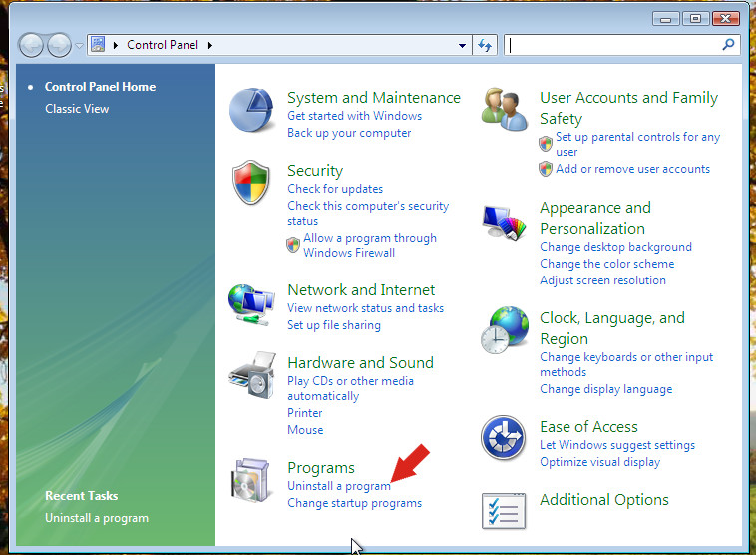Screen dimensions: 756x555
Task: Open System and Maintenance category heading
Action: [374, 98]
